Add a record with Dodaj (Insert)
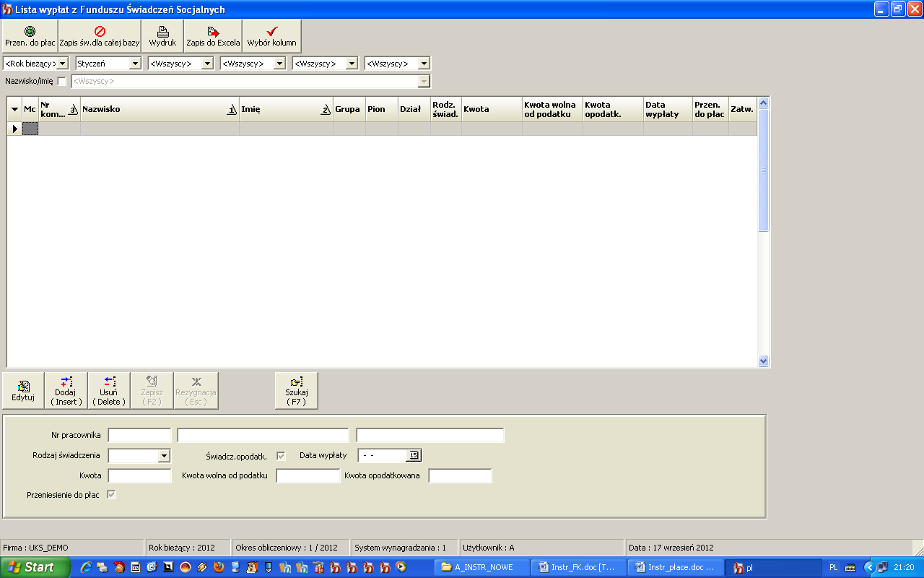924x578 pixels. [x=66, y=391]
